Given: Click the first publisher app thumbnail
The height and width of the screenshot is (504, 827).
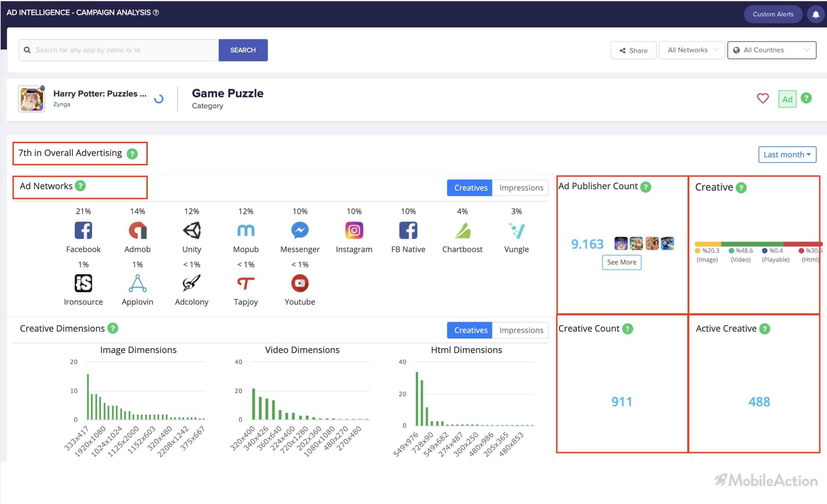Looking at the screenshot, I should (621, 243).
